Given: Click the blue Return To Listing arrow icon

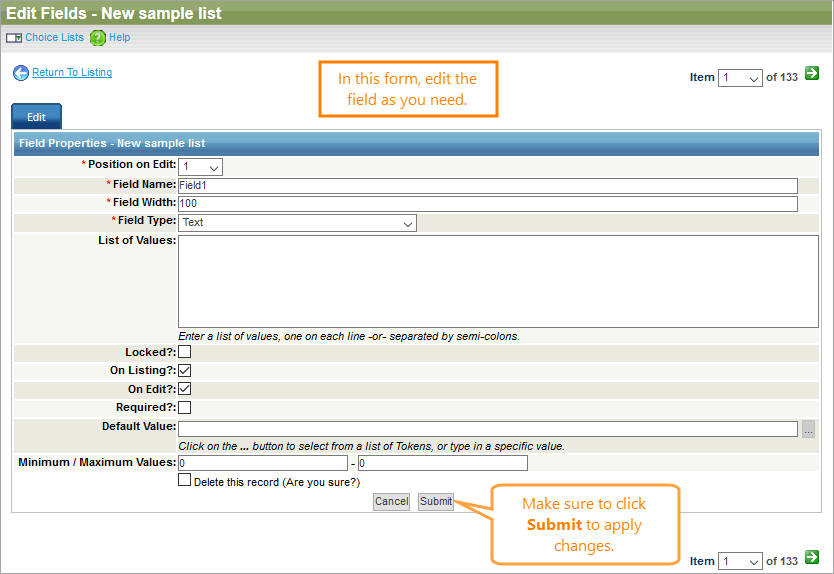Looking at the screenshot, I should (20, 73).
